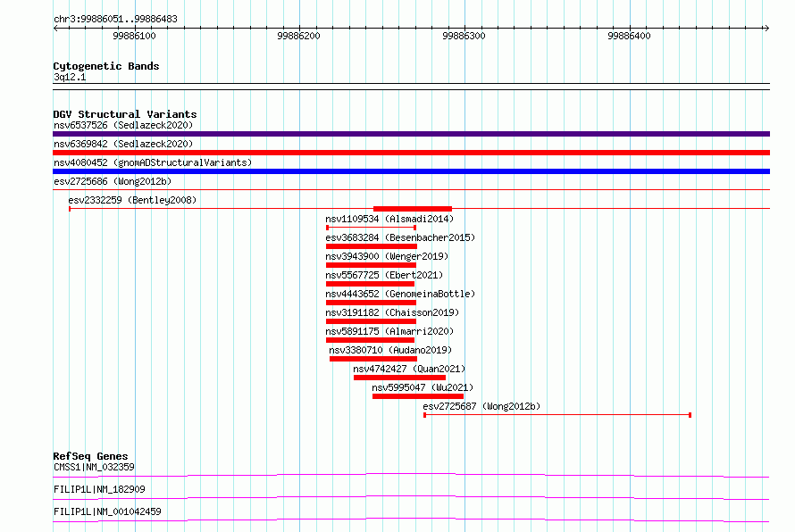Open the nsv1109534 (Alsmadi2014) variant label

click(389, 219)
